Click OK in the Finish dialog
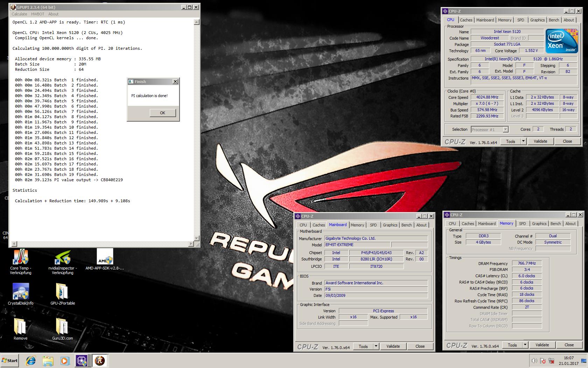The image size is (588, 368). click(x=162, y=113)
